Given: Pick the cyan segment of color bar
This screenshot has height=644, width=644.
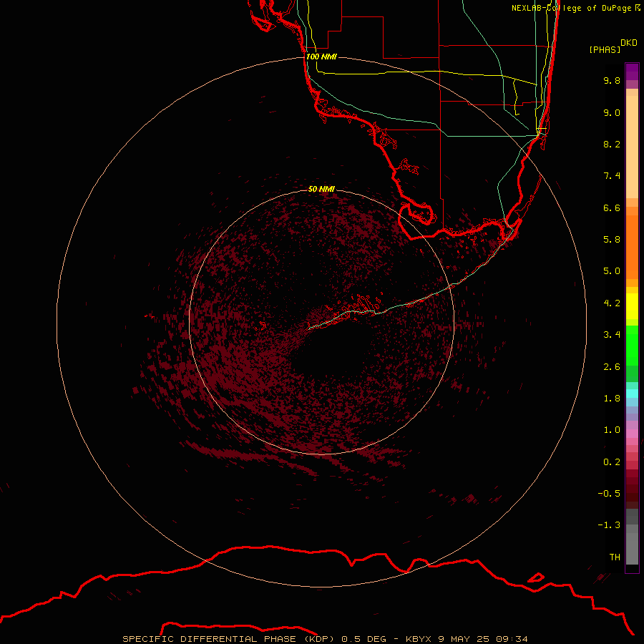Looking at the screenshot, I should click(x=632, y=394).
